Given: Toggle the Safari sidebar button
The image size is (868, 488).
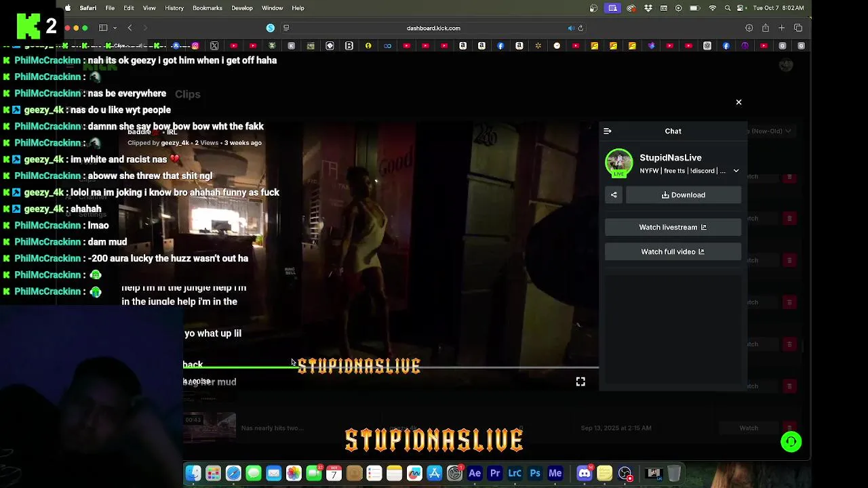Looking at the screenshot, I should tap(103, 28).
